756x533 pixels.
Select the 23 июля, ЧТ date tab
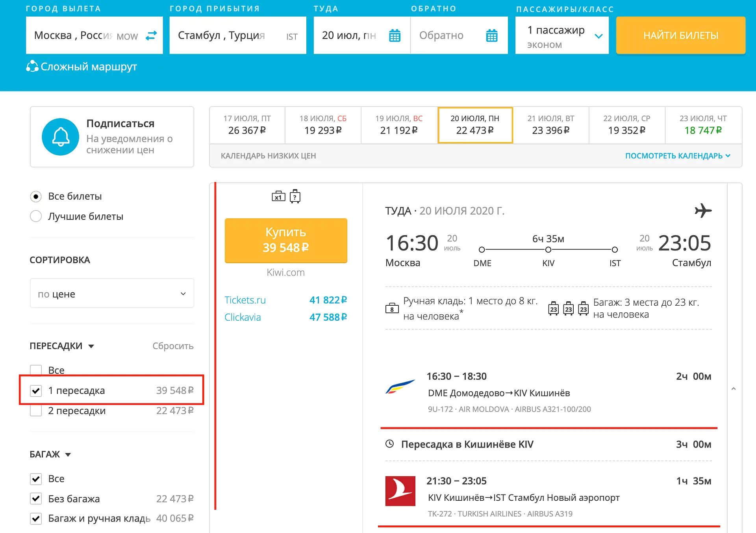703,125
